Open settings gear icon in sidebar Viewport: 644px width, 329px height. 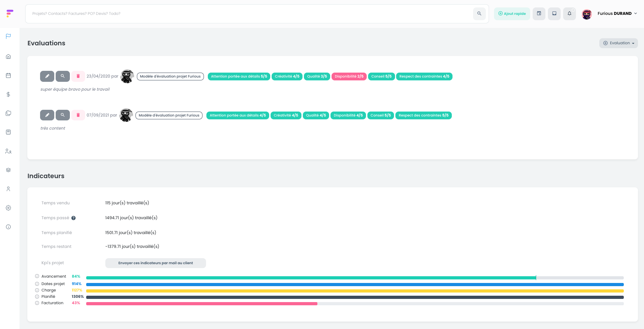9,208
